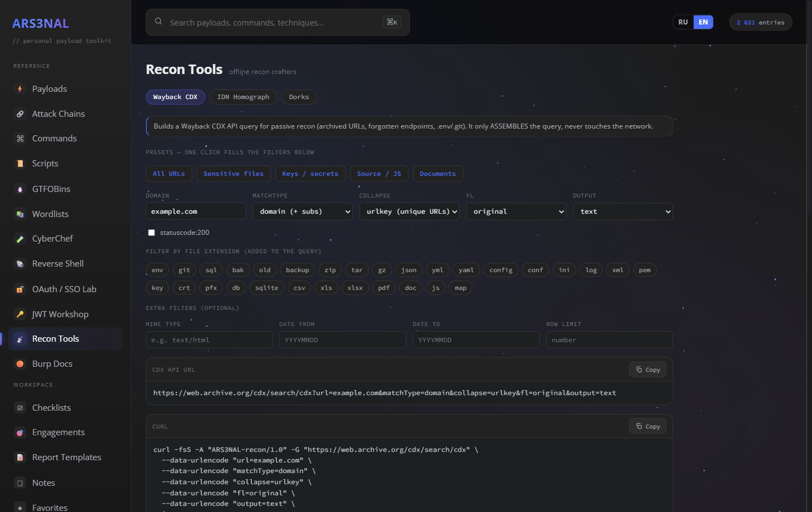The width and height of the screenshot is (812, 512).
Task: Toggle the yaml extension filter
Action: [466, 270]
